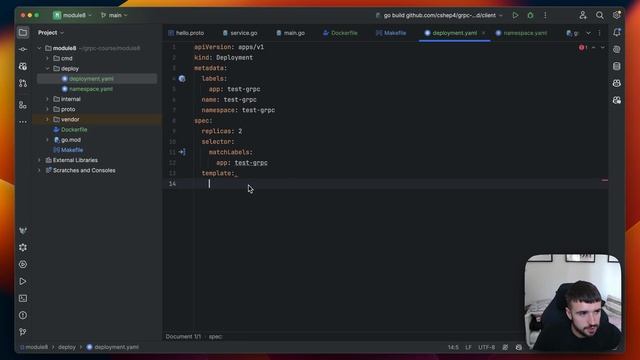This screenshot has height=360, width=640.
Task: Open editor tab options menu
Action: click(599, 33)
